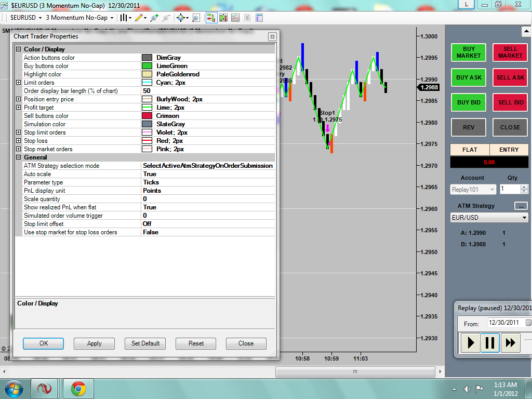Viewport: 532px width, 399px height.
Task: Click the L link button in title bar
Action: (x=466, y=4)
